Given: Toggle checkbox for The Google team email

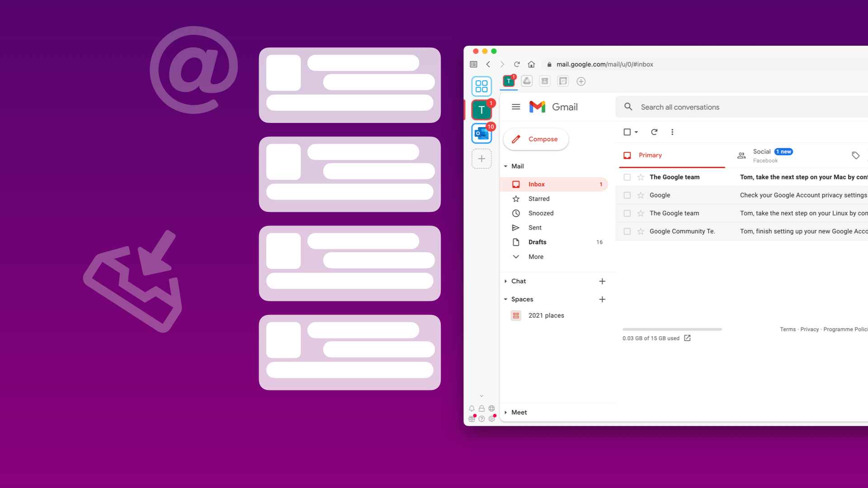Looking at the screenshot, I should pos(627,177).
